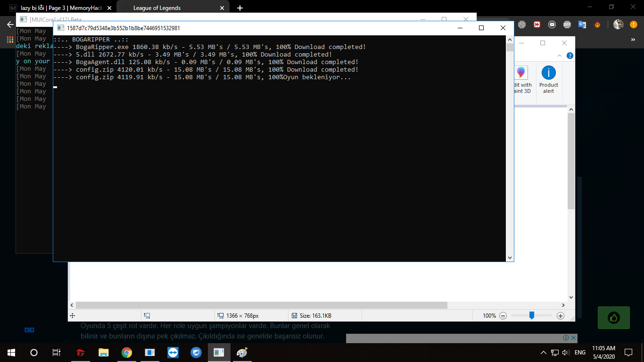Click the orange Chrome alert icon

(x=633, y=25)
